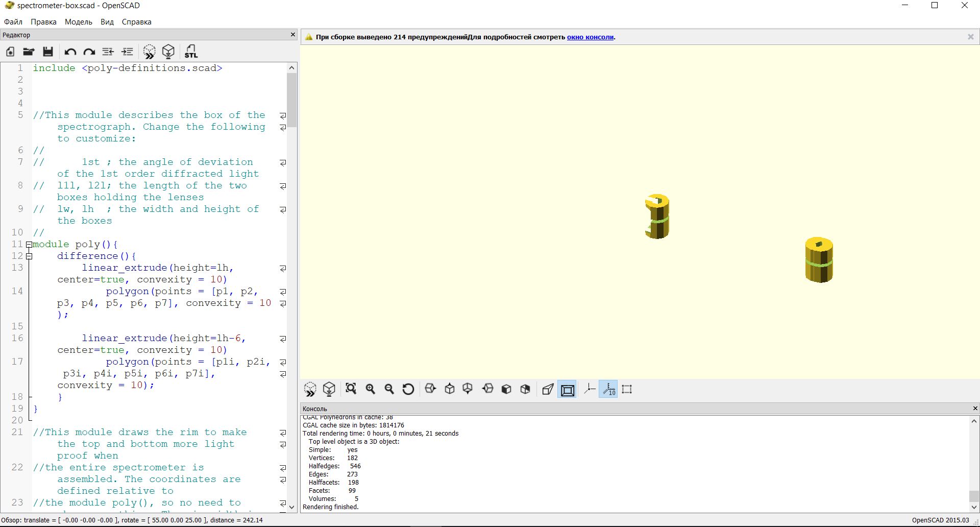
Task: Toggle the Show Axes button
Action: 590,389
